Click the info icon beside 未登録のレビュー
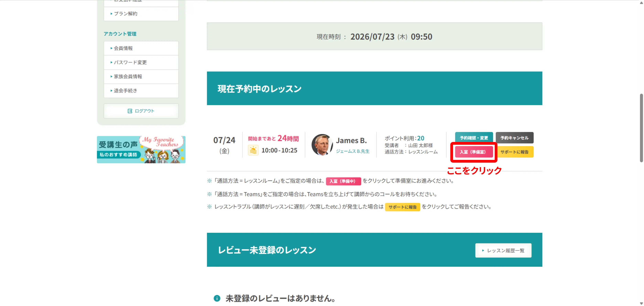Viewport: 644px width, 306px height. (x=217, y=298)
